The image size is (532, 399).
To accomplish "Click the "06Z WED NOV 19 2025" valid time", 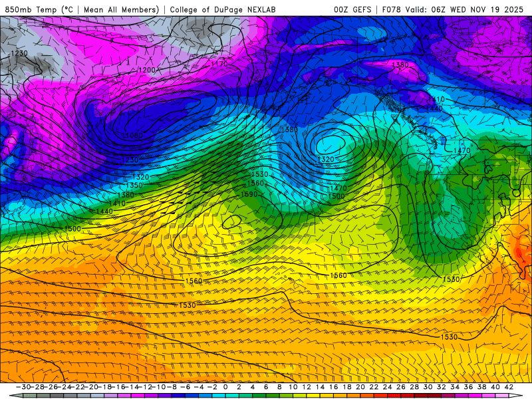I will [477, 9].
